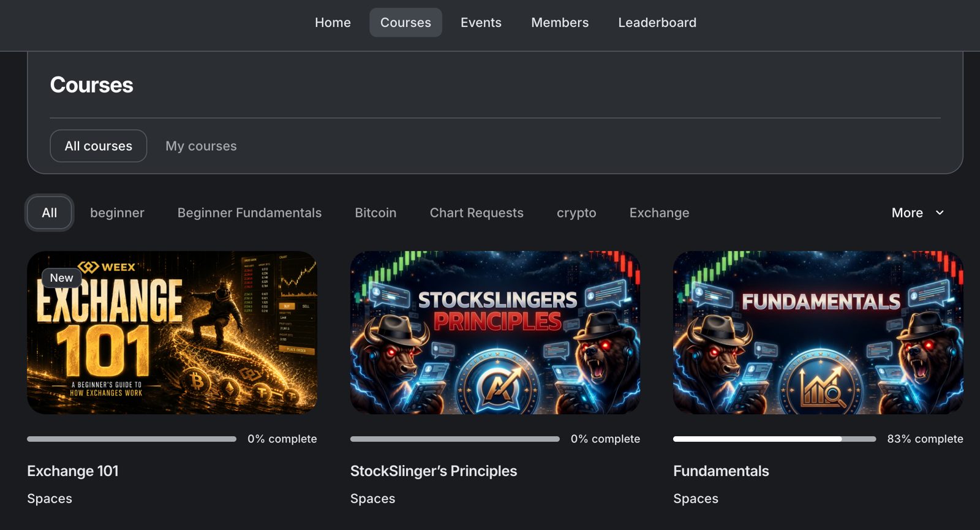
Task: Click the StockSlinger's Principles progress bar
Action: coord(454,439)
